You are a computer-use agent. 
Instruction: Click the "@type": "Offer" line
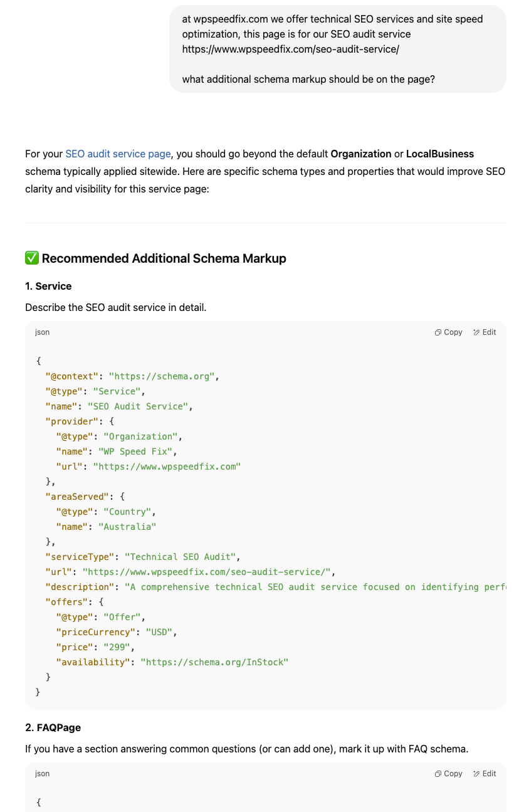[101, 617]
